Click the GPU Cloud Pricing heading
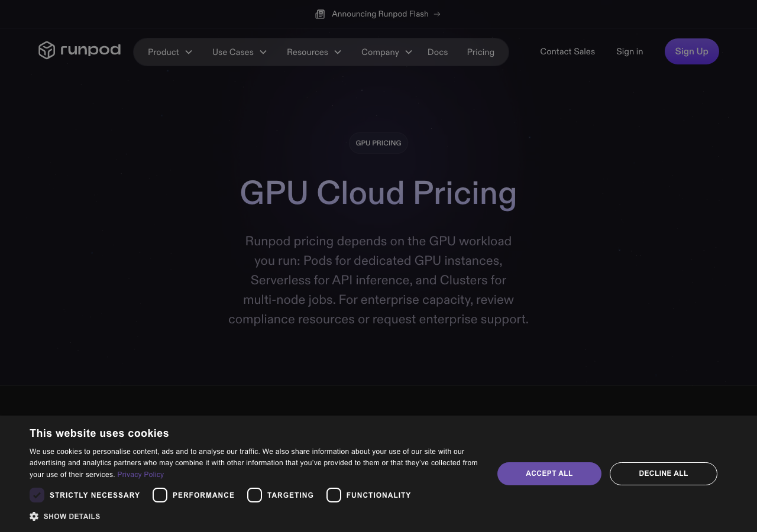The width and height of the screenshot is (757, 532). pyautogui.click(x=378, y=193)
